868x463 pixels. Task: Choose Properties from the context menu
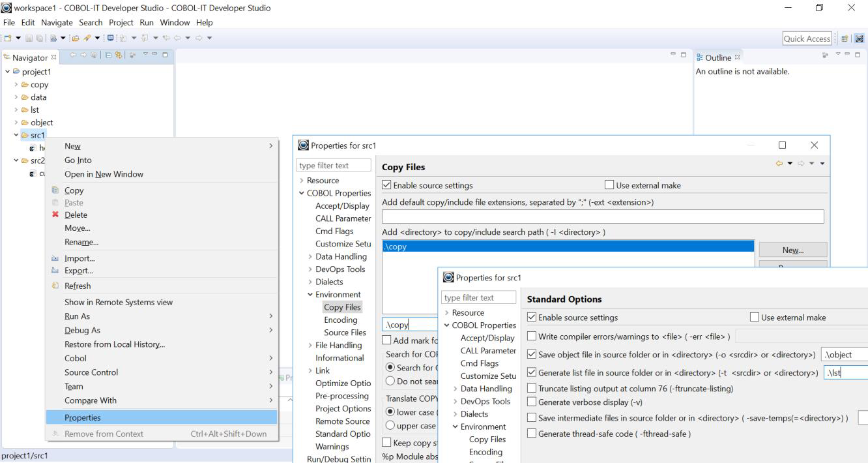(82, 417)
